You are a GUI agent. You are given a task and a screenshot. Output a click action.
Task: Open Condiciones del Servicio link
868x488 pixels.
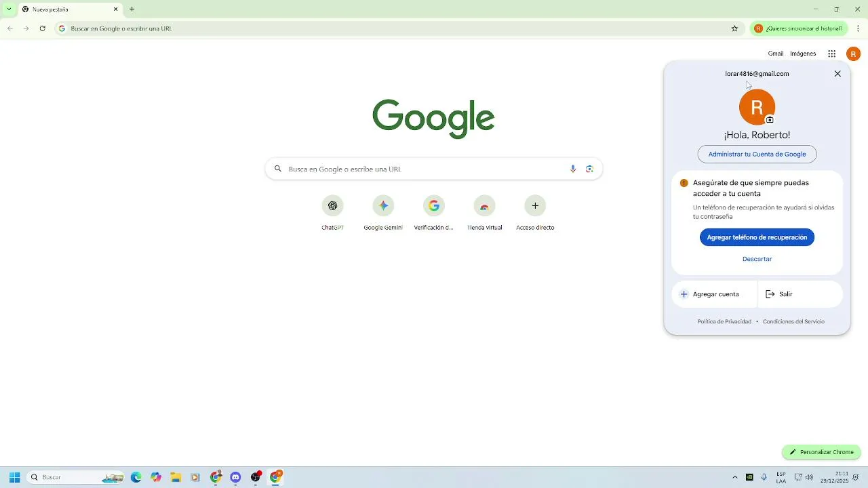[x=793, y=321]
